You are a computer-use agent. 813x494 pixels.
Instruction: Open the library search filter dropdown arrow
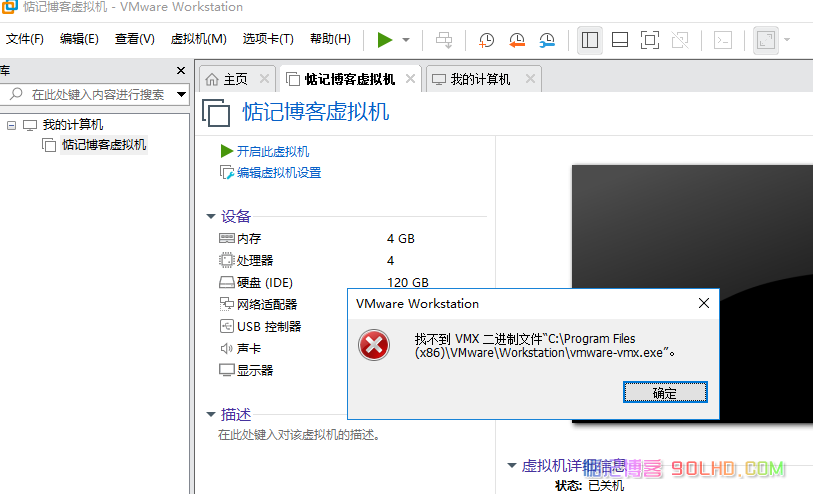(x=181, y=94)
